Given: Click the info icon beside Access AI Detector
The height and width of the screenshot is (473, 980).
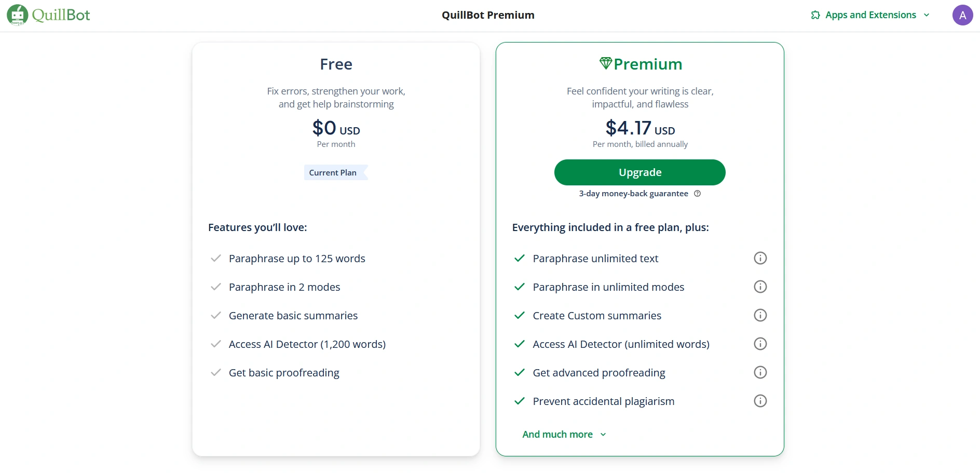Looking at the screenshot, I should [760, 343].
